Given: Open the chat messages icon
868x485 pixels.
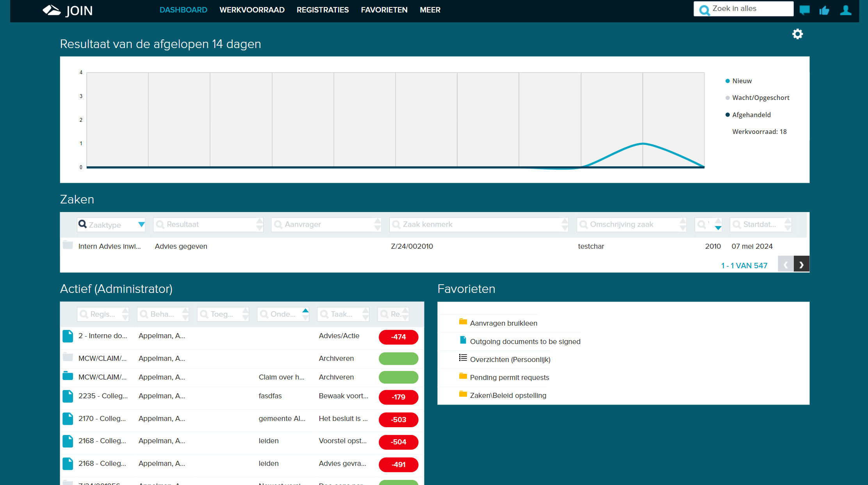Looking at the screenshot, I should click(804, 10).
